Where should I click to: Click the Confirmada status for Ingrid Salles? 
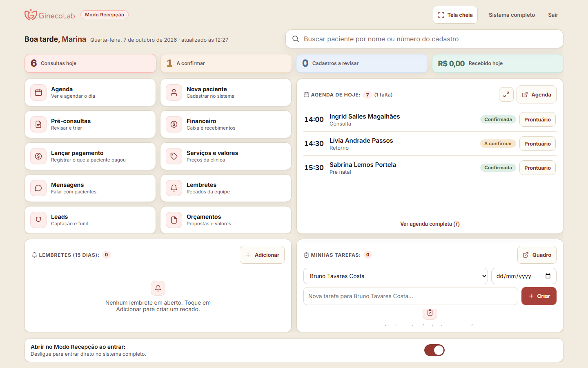pyautogui.click(x=498, y=119)
